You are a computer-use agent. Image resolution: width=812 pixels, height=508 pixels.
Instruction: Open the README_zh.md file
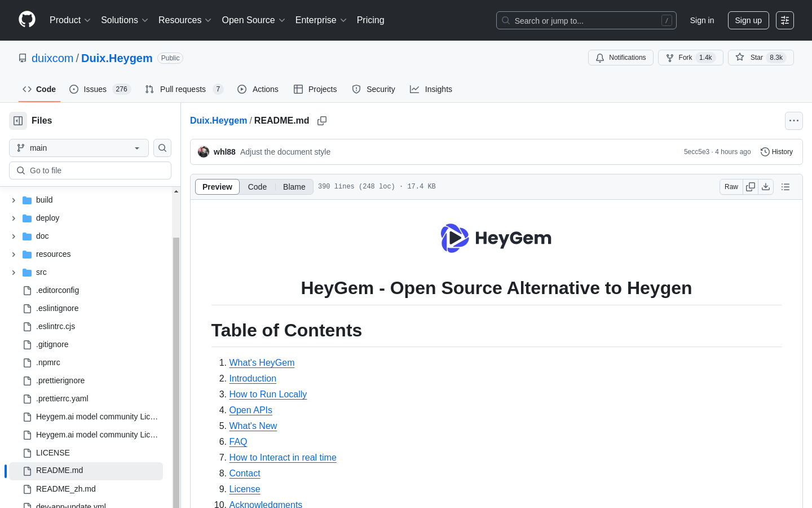(66, 489)
